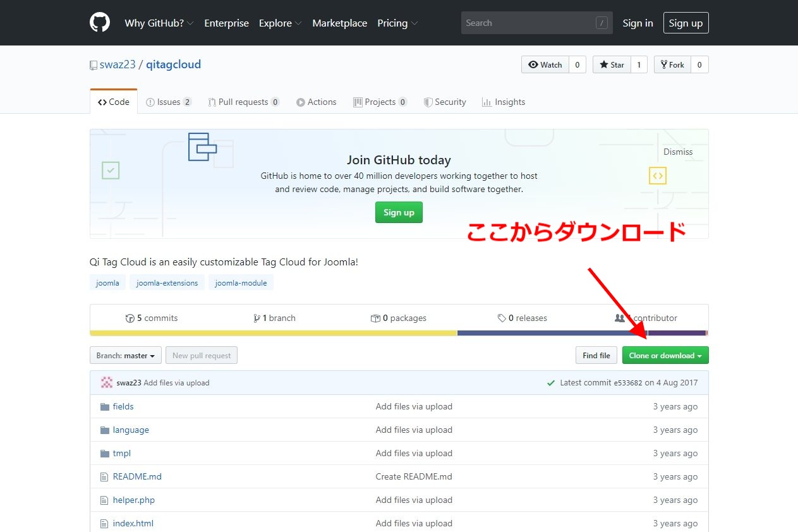The height and width of the screenshot is (532, 798).
Task: Click the package icon beside 0 packages
Action: coord(376,318)
